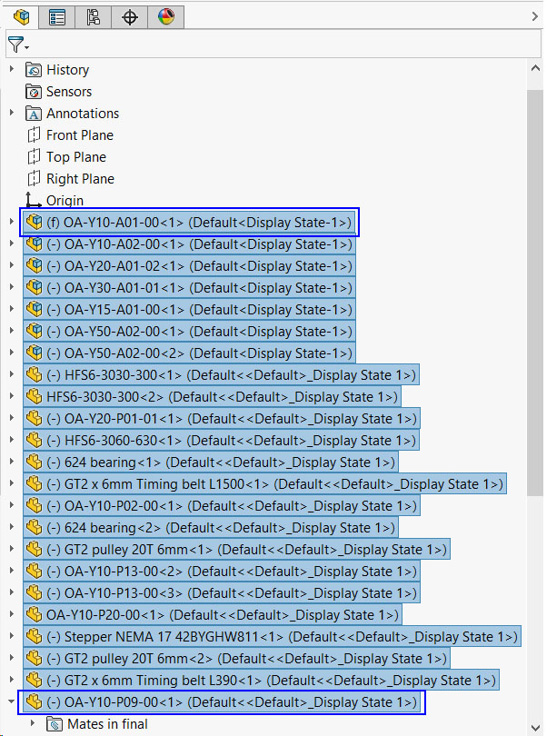Select the Sensors folder icon
Image resolution: width=552 pixels, height=736 pixels.
click(33, 91)
